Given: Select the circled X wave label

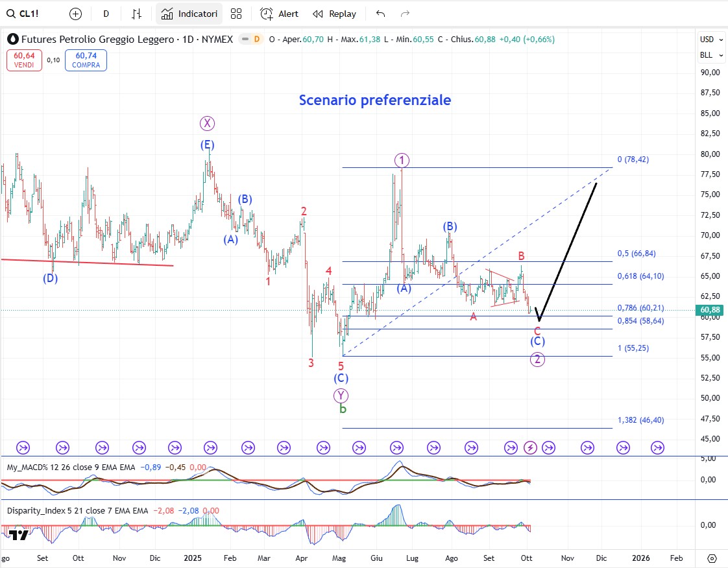Looking at the screenshot, I should (207, 123).
